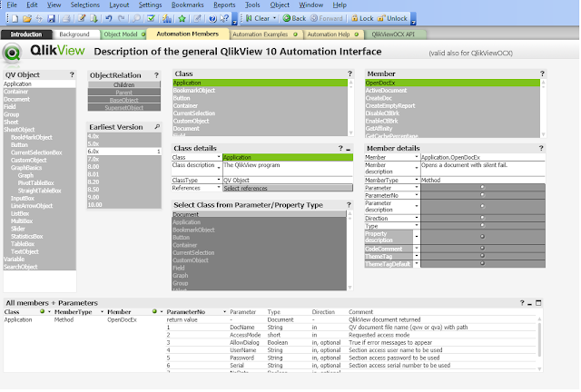
Task: Open the Class field dropdown in Class details
Action: (219, 157)
